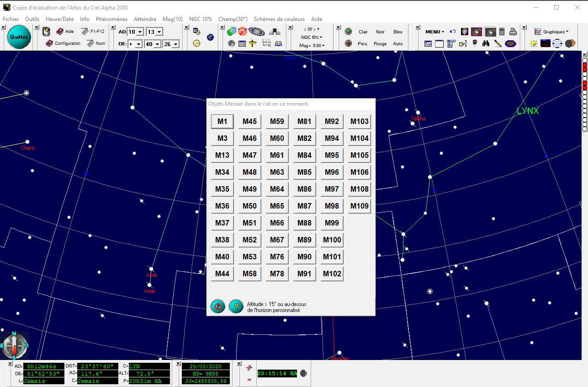
Task: Click the zoom-out minus button
Action: coord(249,379)
